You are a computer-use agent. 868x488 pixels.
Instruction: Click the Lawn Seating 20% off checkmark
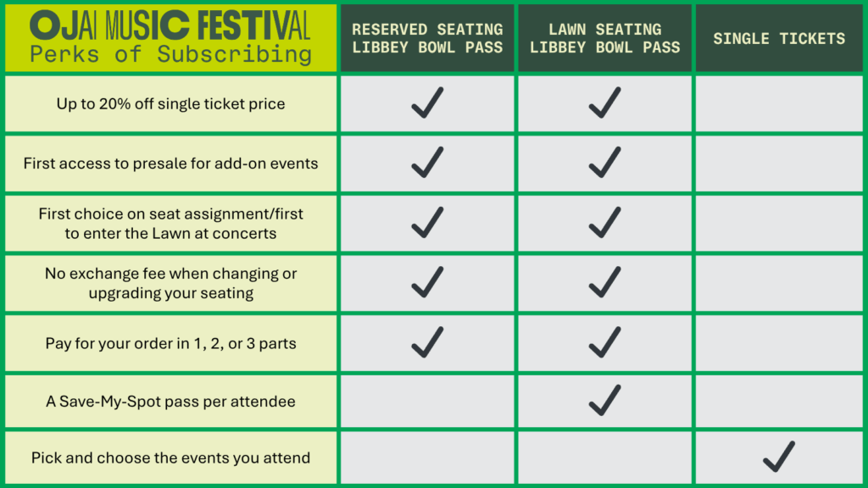click(x=604, y=103)
